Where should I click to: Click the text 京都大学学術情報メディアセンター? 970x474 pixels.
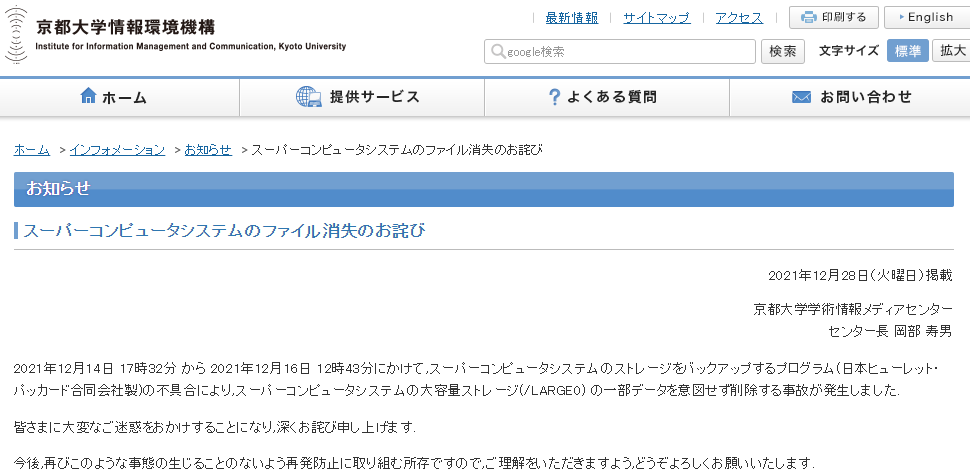pyautogui.click(x=853, y=309)
